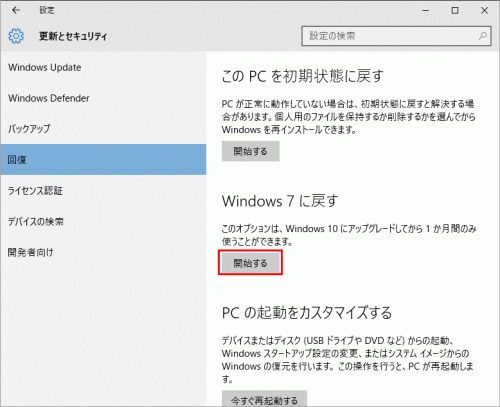Click the back arrow in title bar
Viewport: 500px width, 407px height.
point(16,10)
